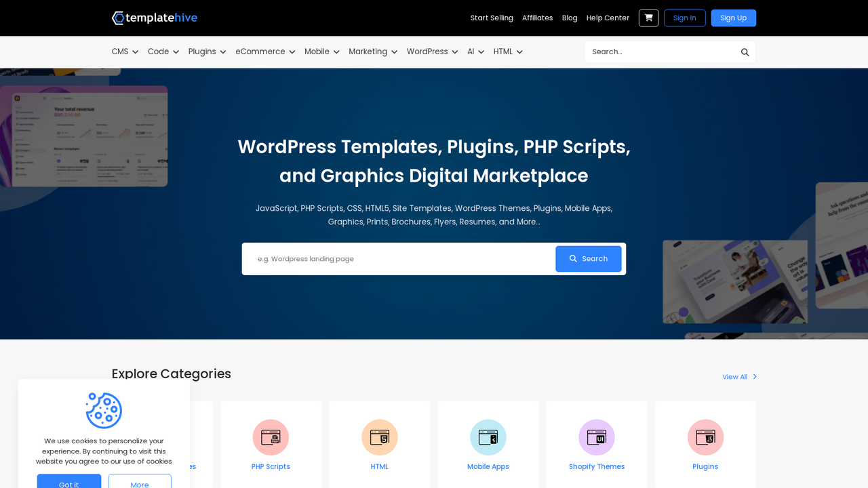Visit the Blog

570,18
